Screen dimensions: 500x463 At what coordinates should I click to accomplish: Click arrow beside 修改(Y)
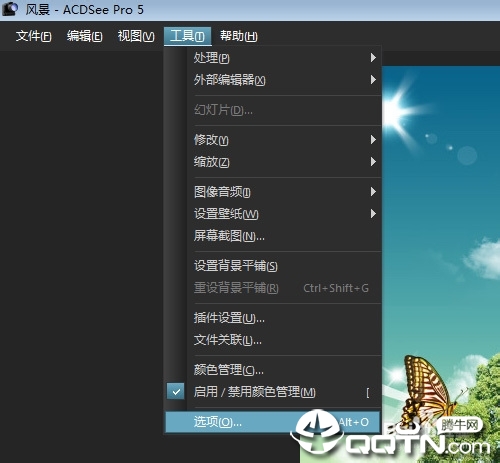point(373,140)
